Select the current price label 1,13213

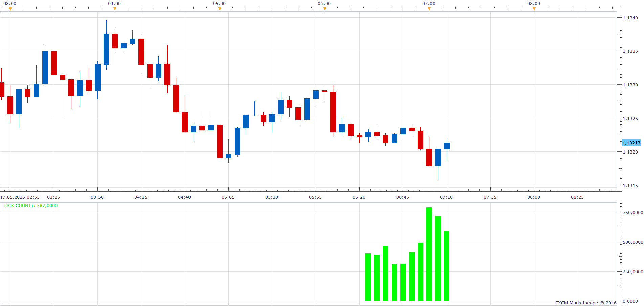631,143
